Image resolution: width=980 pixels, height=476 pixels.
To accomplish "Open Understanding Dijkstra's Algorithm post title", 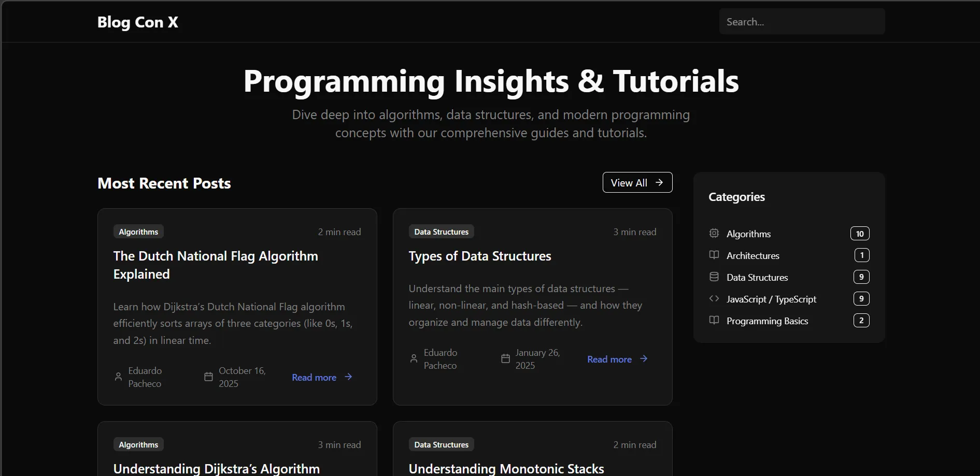I will [216, 469].
